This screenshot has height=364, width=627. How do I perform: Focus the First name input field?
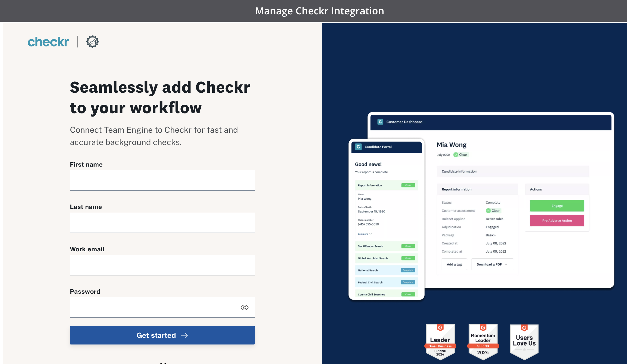click(162, 180)
